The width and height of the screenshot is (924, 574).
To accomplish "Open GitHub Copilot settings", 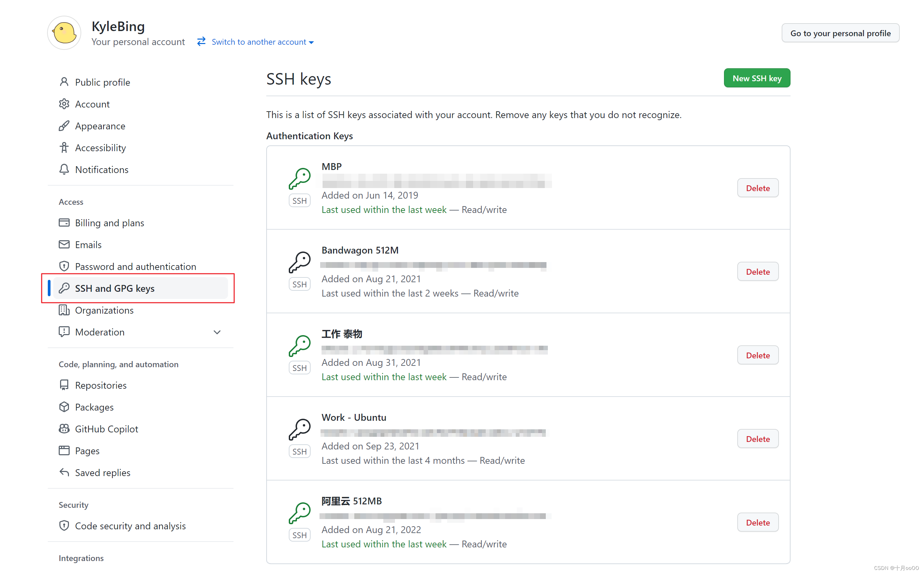I will coord(107,429).
